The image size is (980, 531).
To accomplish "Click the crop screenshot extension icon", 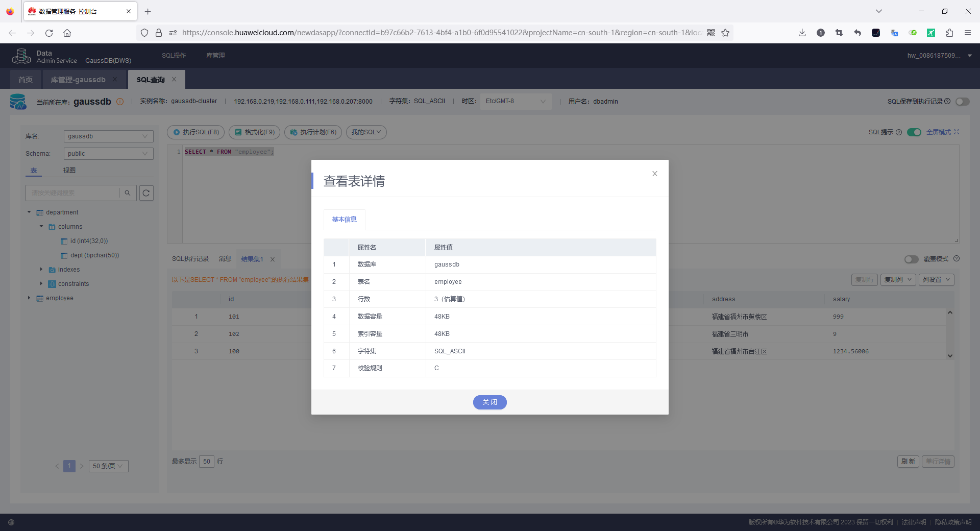I will point(839,33).
